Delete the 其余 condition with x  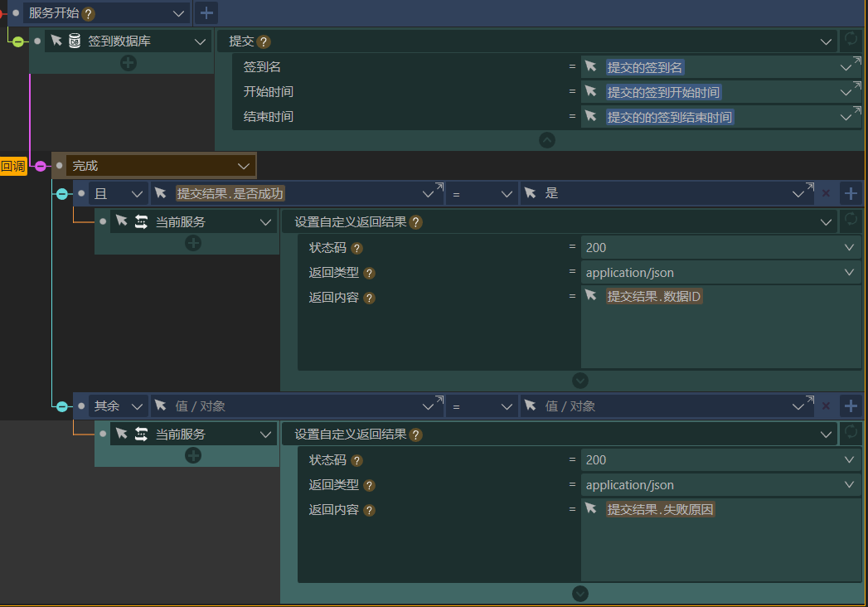click(826, 406)
